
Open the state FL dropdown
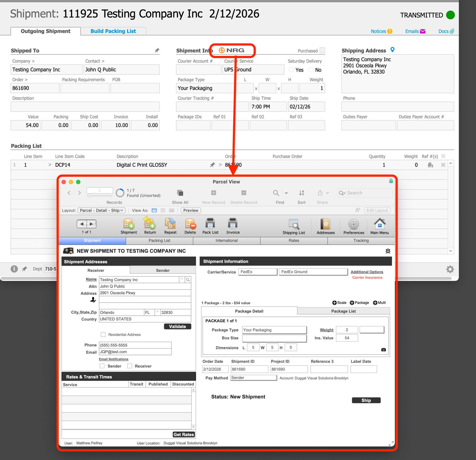[x=157, y=312]
